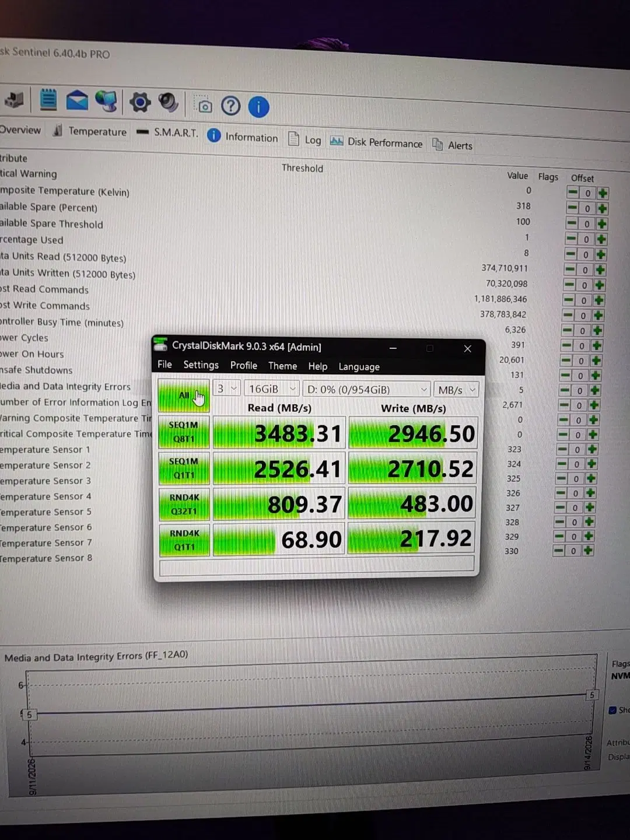Click the 3483.31 sequential read result
The image size is (630, 840).
[x=279, y=433]
